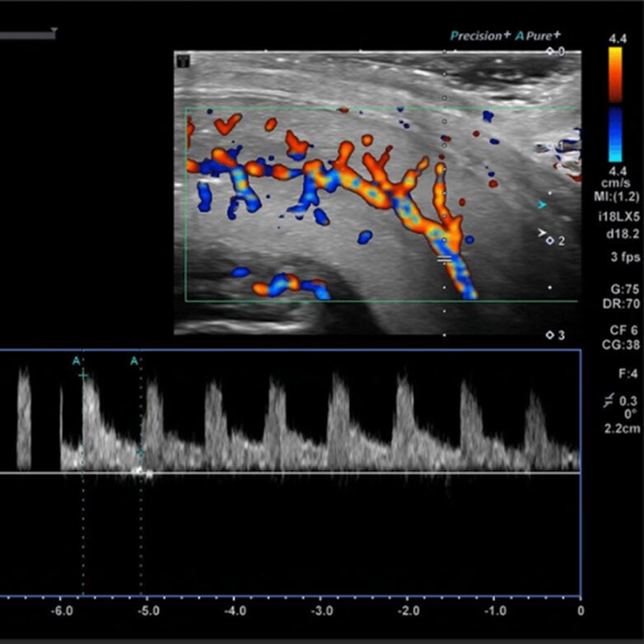The width and height of the screenshot is (644, 644).
Task: Click the cyan focus position arrow
Action: [x=542, y=204]
